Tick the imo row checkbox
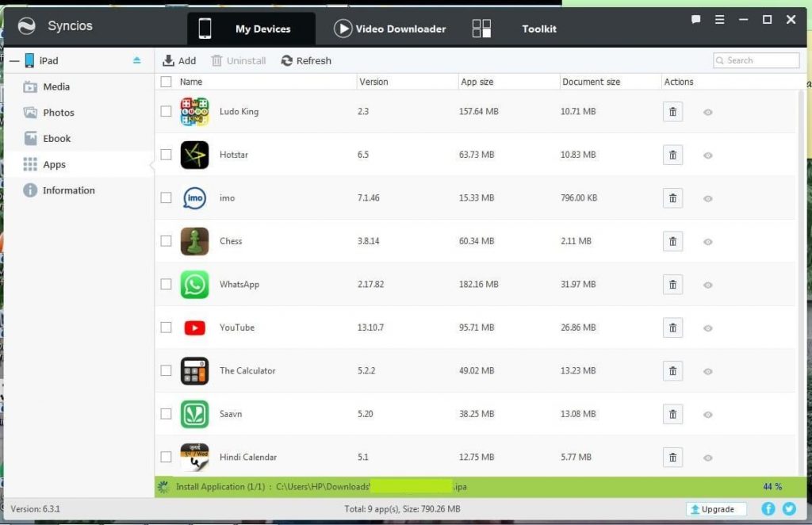The width and height of the screenshot is (812, 525). pos(166,197)
